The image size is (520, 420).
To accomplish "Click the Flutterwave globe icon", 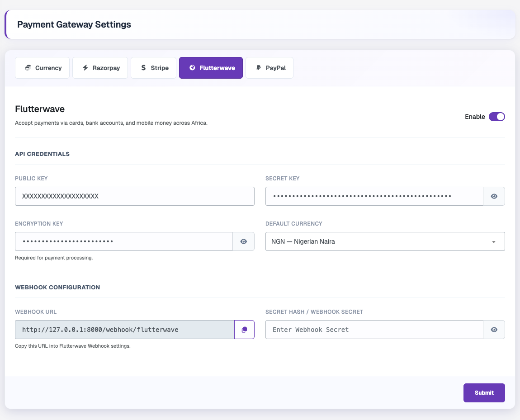I will (x=192, y=68).
